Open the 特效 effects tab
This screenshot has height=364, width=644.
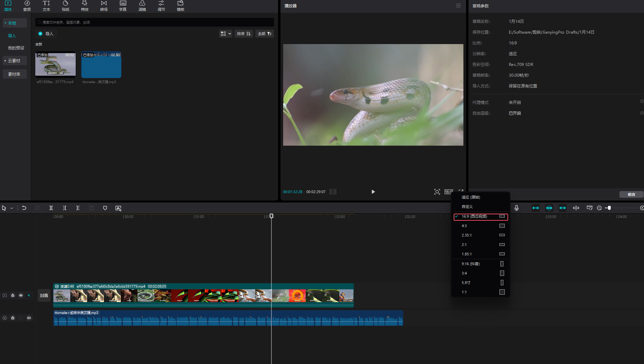[85, 6]
